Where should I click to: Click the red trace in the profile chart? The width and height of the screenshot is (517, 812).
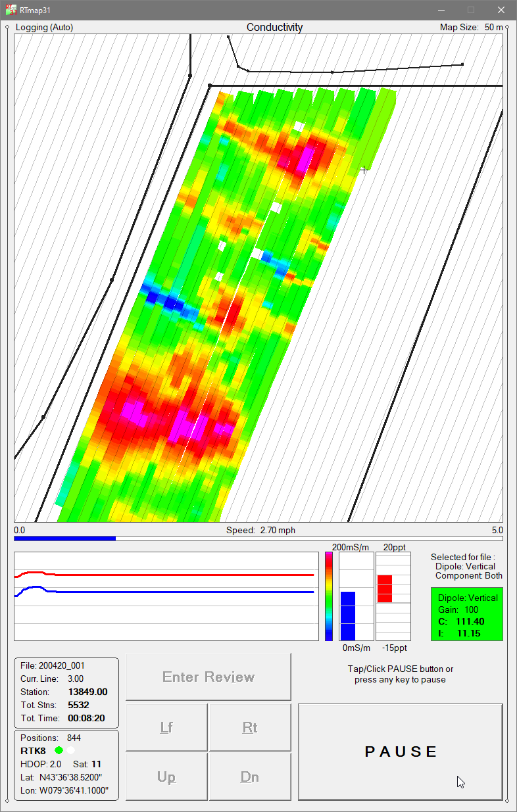click(x=164, y=575)
